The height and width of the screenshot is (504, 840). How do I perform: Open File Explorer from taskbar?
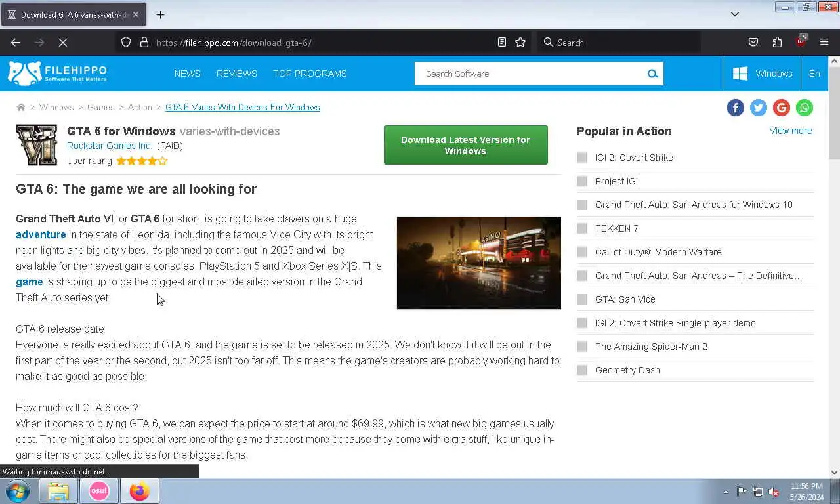pos(58,491)
